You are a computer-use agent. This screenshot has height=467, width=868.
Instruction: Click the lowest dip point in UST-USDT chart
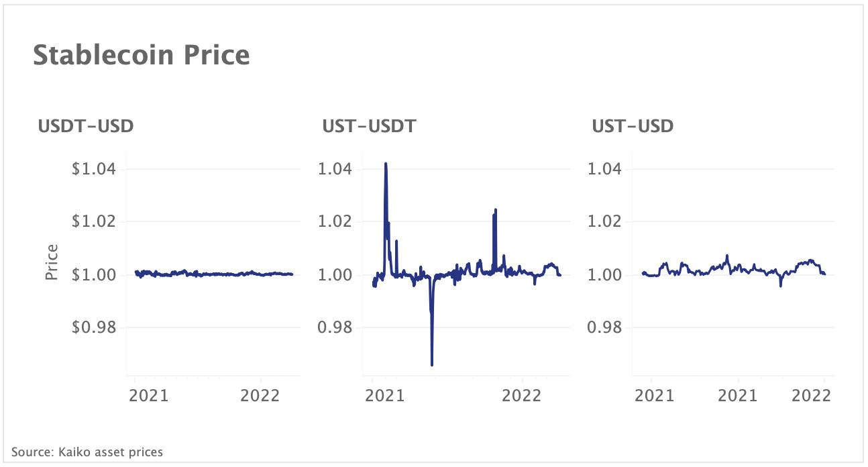coord(431,364)
